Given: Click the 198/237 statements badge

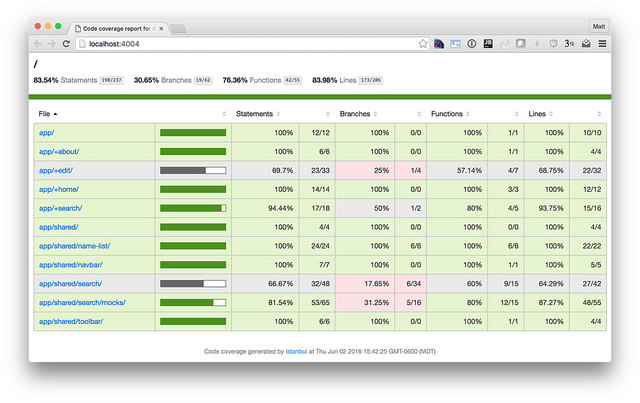Looking at the screenshot, I should coord(112,80).
